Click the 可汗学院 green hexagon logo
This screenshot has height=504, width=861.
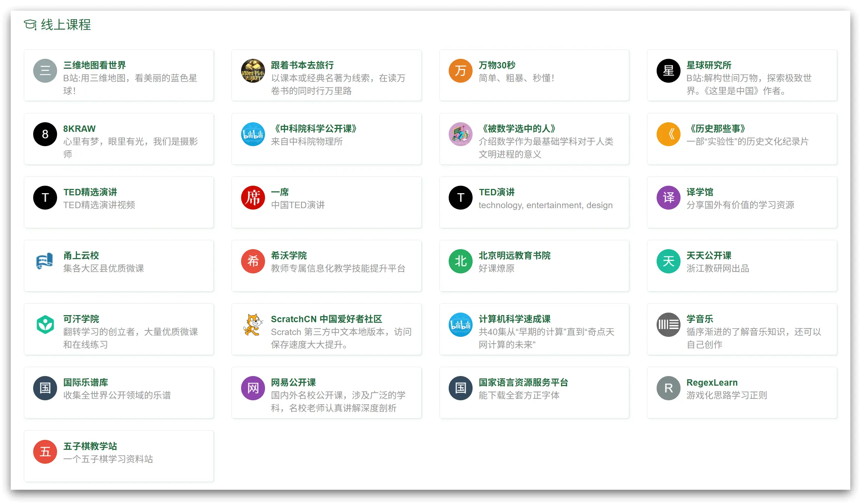[45, 324]
